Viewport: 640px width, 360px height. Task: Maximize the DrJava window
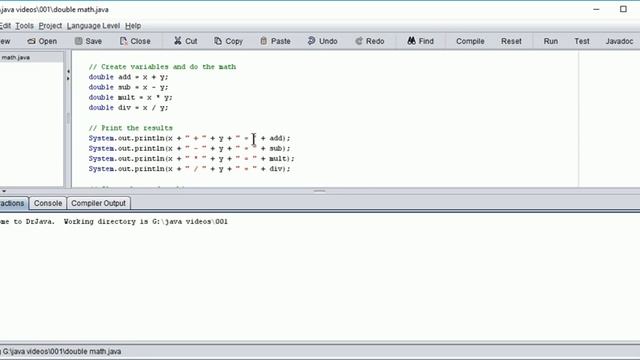pyautogui.click(x=623, y=9)
